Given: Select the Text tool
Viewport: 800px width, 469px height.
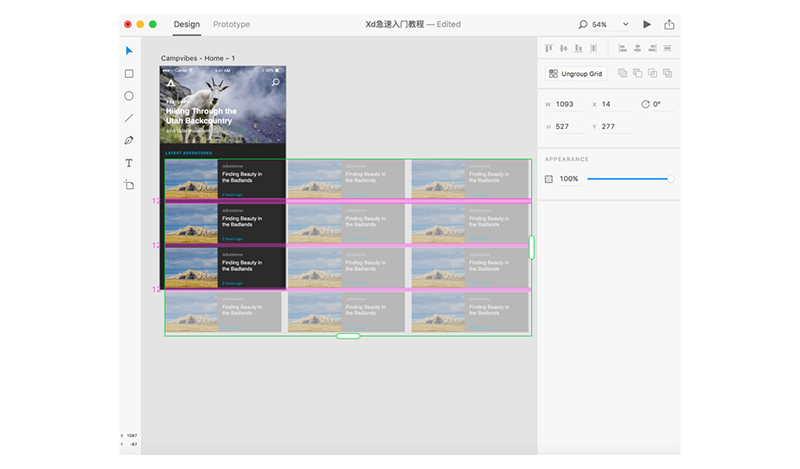Looking at the screenshot, I should point(129,163).
